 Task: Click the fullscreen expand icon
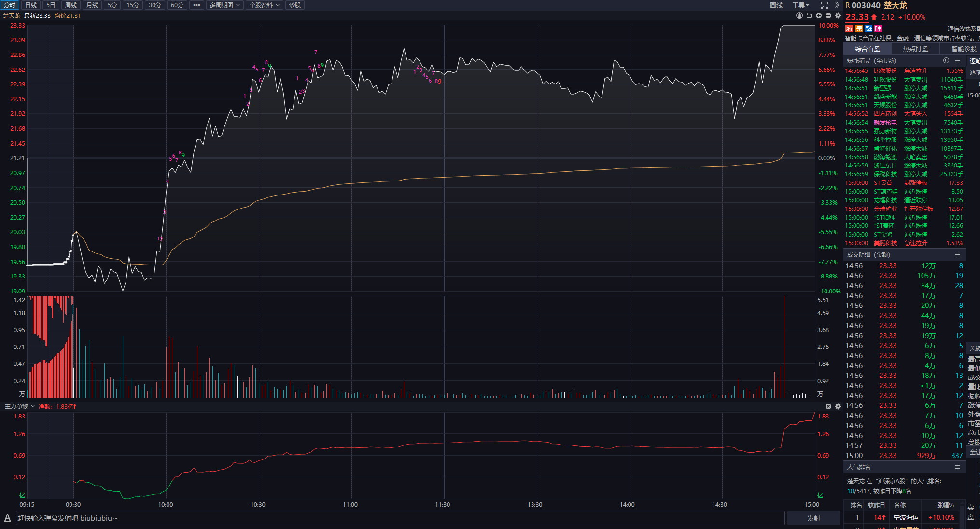[825, 5]
